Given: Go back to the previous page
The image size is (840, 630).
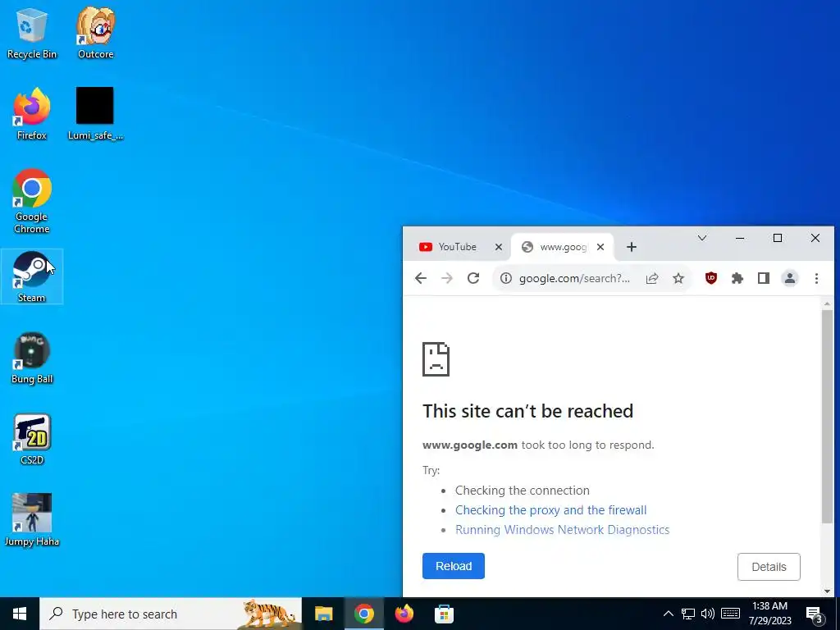Looking at the screenshot, I should point(421,278).
